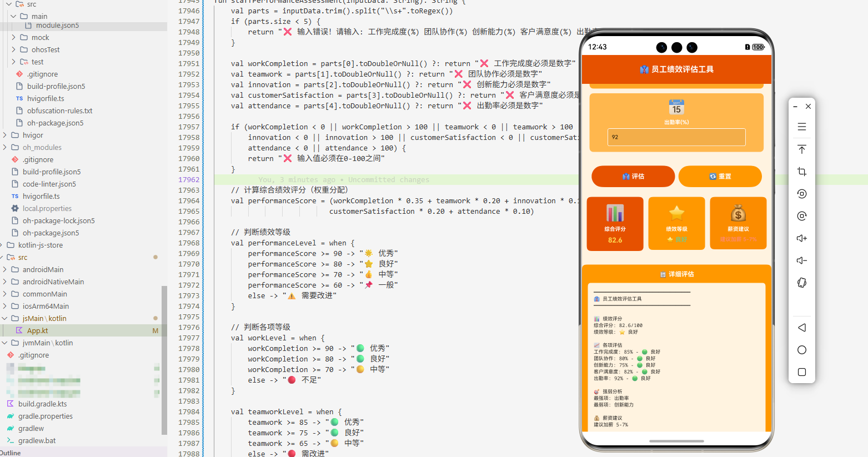Image resolution: width=868 pixels, height=457 pixels.
Task: Open build-profile.json5 under the src folder
Action: point(56,86)
